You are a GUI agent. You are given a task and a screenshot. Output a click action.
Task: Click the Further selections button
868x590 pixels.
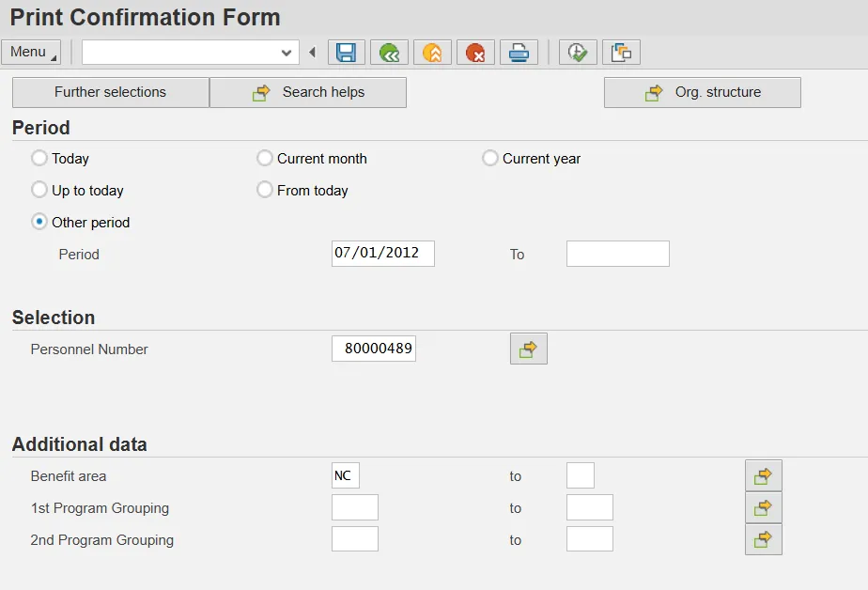(110, 92)
